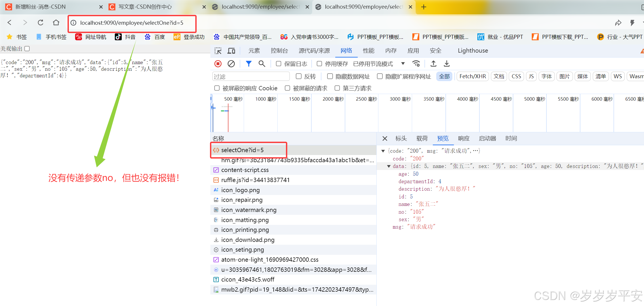The height and width of the screenshot is (306, 644).
Task: Enable the 停用缓存 checkbox
Action: (319, 64)
